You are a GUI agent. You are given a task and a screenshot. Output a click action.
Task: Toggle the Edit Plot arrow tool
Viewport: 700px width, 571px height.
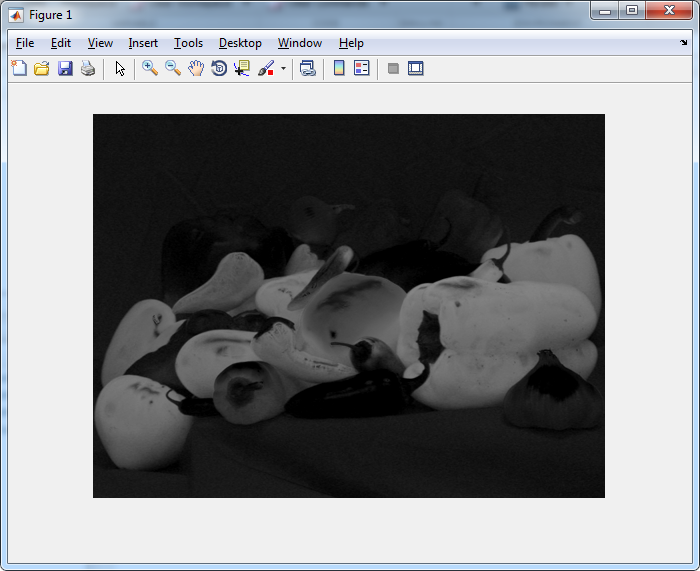pyautogui.click(x=120, y=69)
